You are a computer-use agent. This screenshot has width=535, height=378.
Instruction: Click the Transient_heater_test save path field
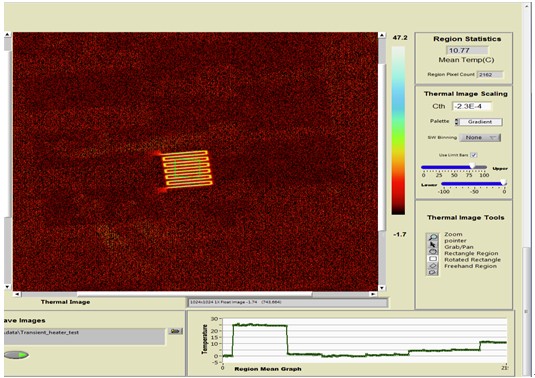pyautogui.click(x=84, y=336)
